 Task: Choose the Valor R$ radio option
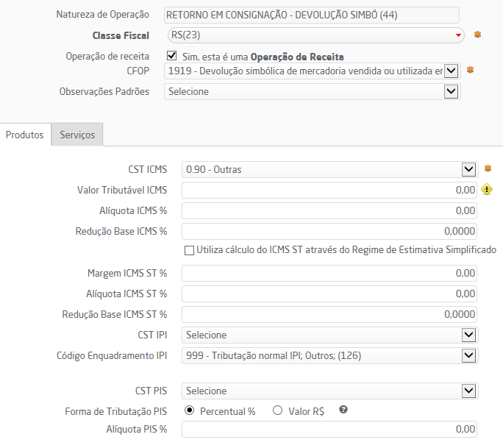point(278,411)
